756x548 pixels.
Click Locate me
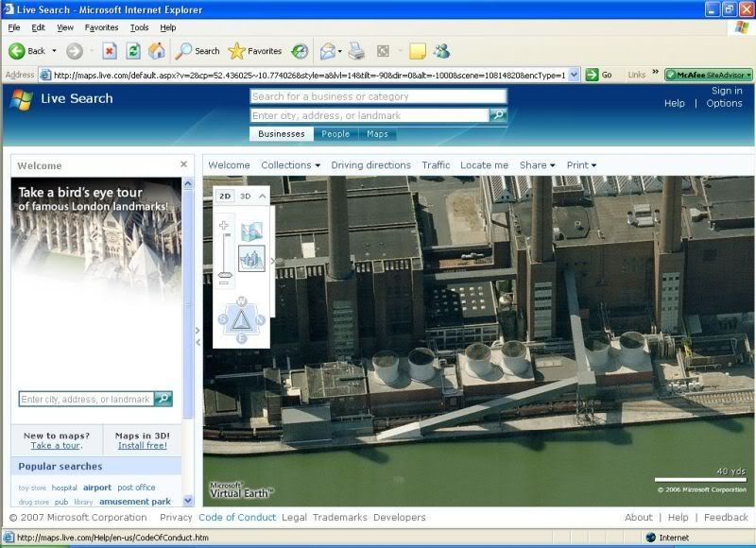484,164
